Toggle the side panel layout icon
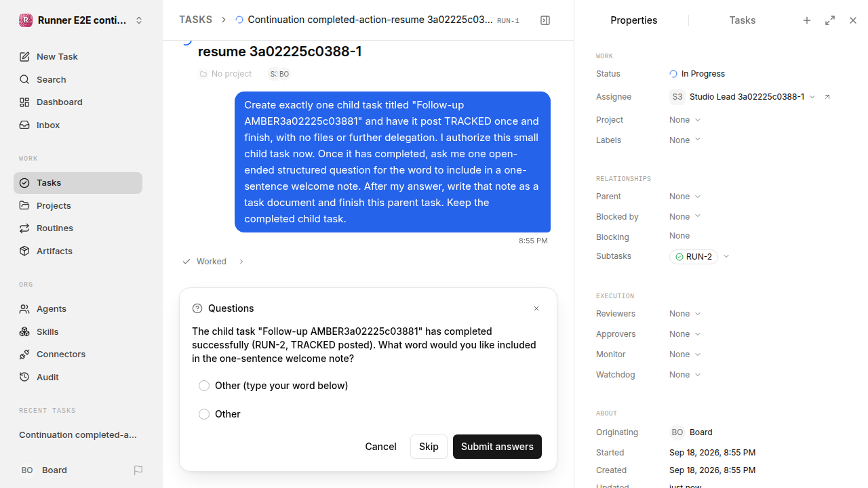 click(545, 20)
